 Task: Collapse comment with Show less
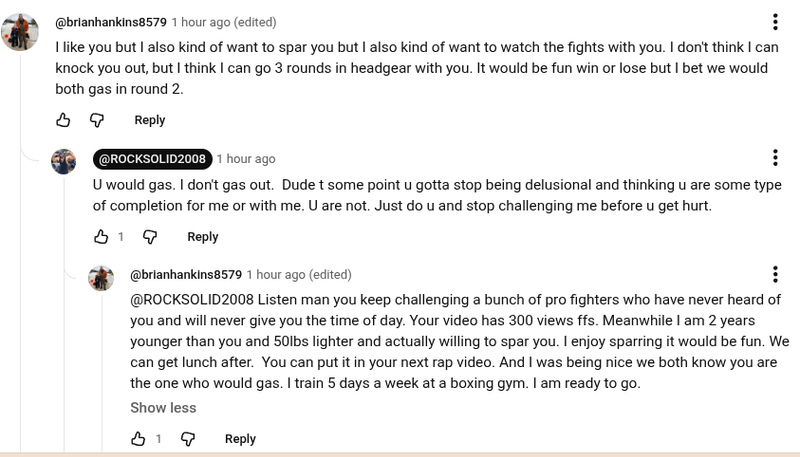(163, 408)
